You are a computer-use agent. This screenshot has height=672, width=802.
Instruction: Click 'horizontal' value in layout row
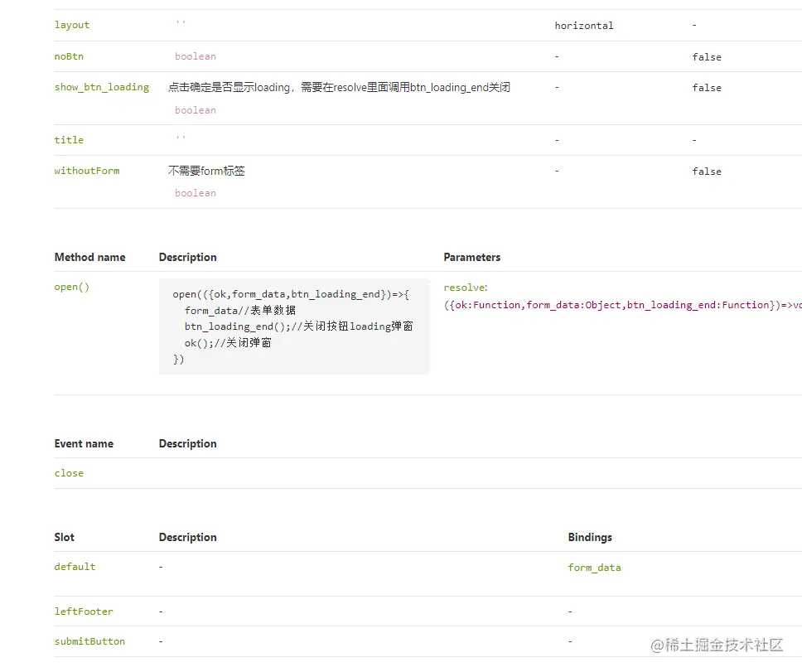click(583, 26)
